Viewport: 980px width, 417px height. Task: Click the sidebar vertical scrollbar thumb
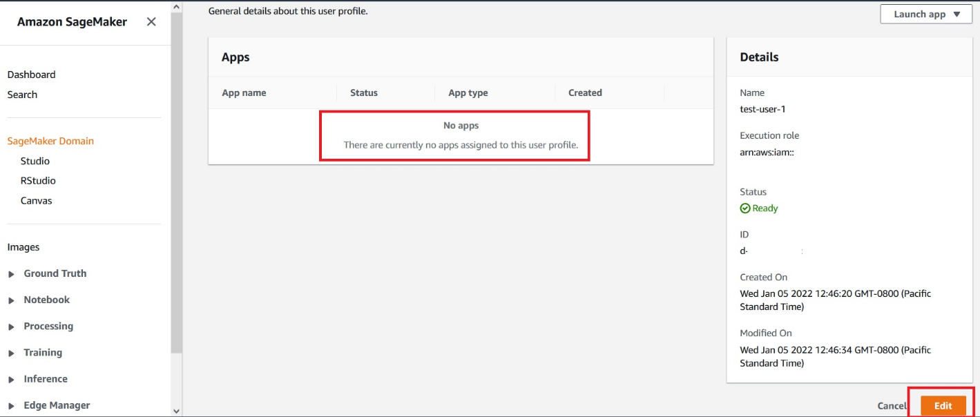pyautogui.click(x=177, y=182)
